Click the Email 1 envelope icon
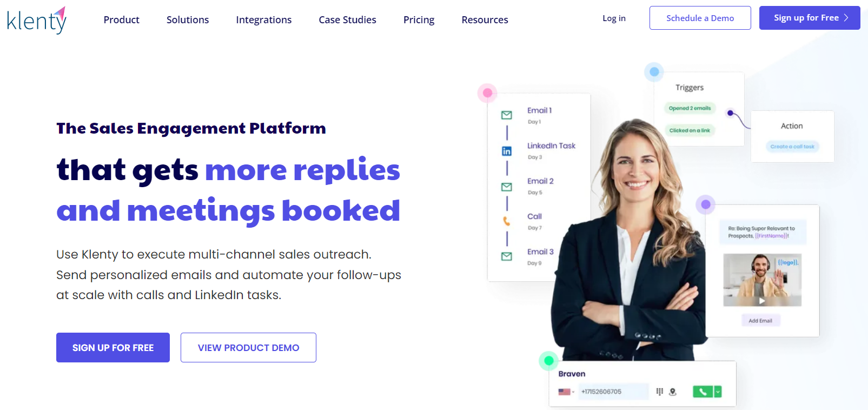868x410 pixels. click(x=507, y=115)
